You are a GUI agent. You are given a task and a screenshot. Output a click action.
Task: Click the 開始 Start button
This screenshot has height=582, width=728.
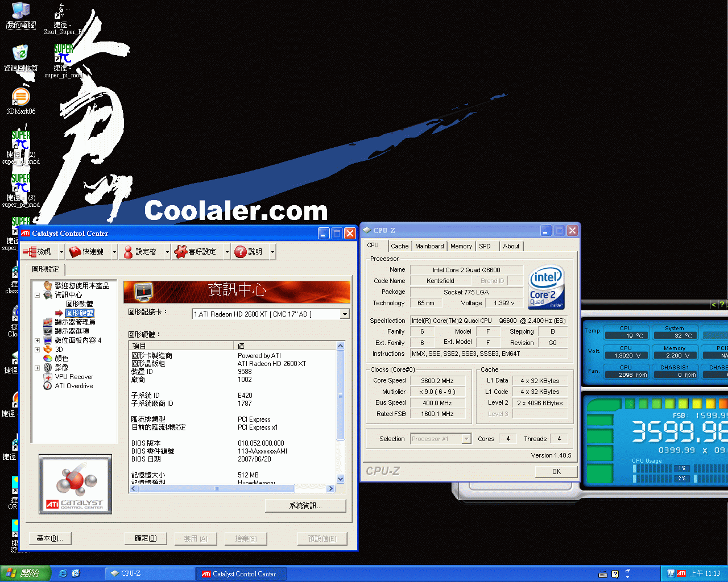point(26,573)
